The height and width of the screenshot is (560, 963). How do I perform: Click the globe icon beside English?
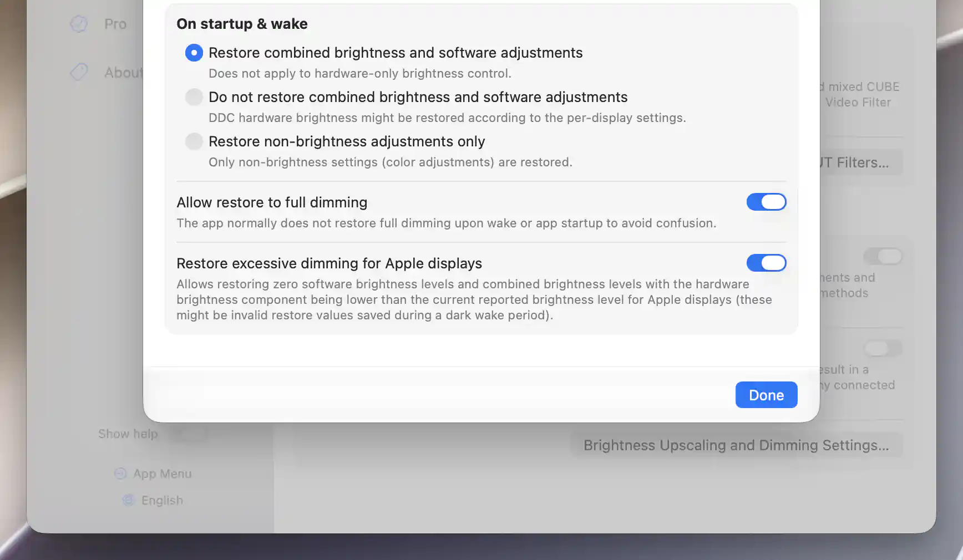coord(129,500)
